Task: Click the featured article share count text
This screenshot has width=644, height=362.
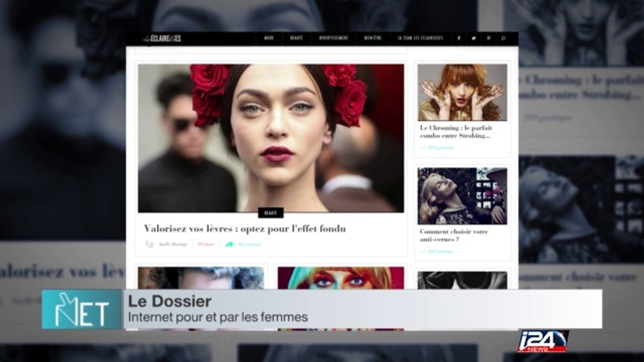Action: pos(250,244)
